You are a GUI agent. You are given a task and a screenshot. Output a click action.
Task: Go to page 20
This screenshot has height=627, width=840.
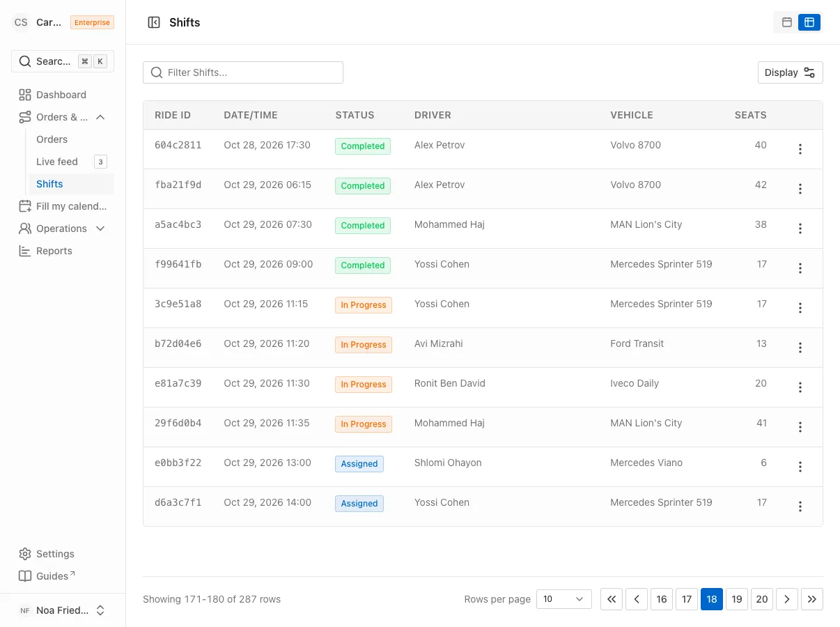[x=762, y=599]
